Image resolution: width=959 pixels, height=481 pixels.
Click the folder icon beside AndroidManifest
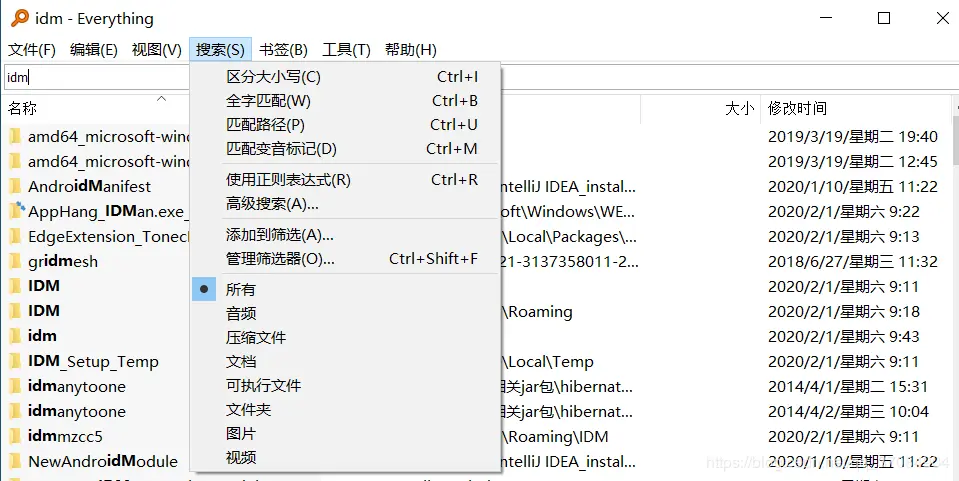(x=15, y=186)
